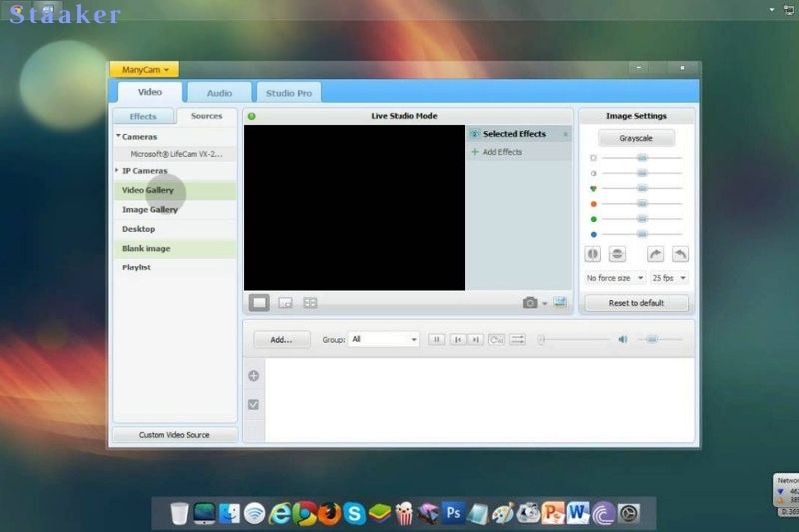799x532 pixels.
Task: Toggle the Selected Effects eye icon
Action: coord(475,134)
